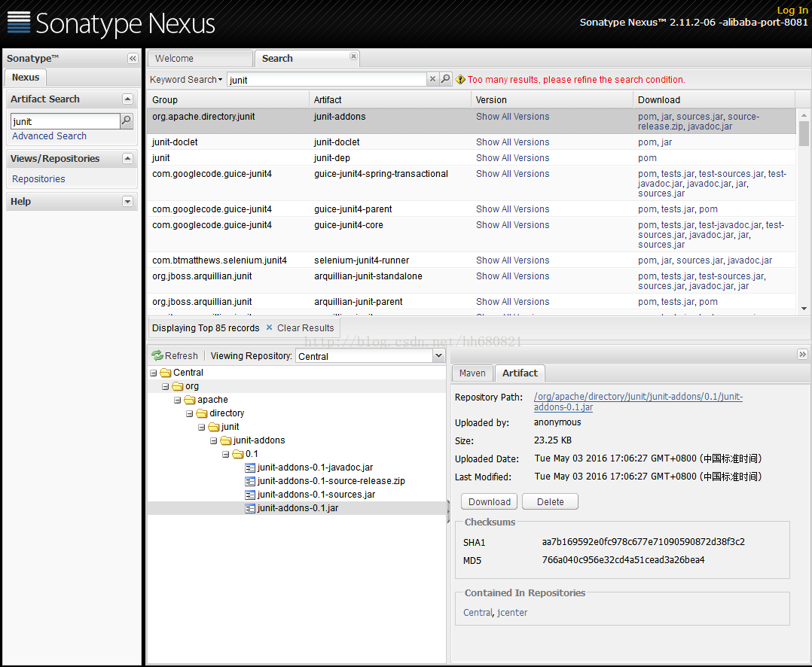This screenshot has width=812, height=667.
Task: Click the magnifier icon in Artifact Search box
Action: 127,121
